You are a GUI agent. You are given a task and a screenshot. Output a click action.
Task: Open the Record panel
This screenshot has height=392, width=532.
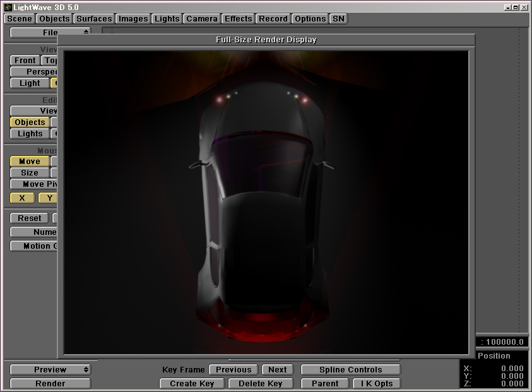click(273, 19)
